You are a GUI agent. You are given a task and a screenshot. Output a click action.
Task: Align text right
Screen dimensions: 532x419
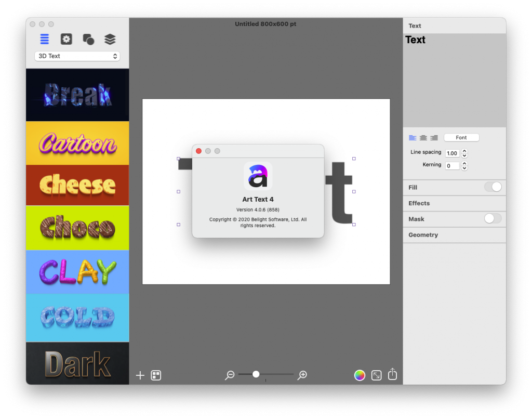434,138
